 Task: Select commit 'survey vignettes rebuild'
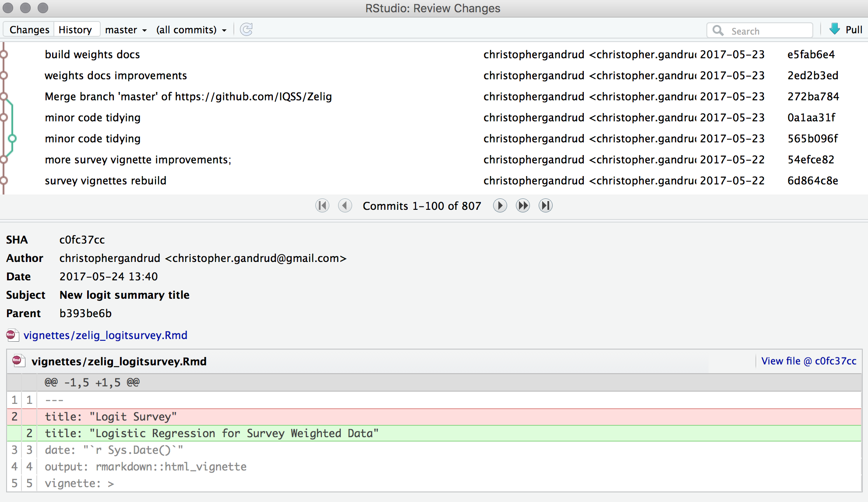tap(106, 180)
